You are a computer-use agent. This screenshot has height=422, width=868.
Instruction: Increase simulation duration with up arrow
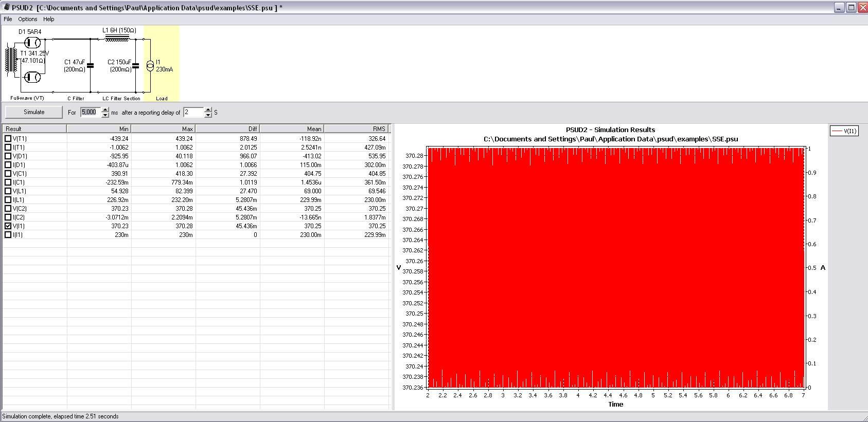tap(105, 109)
